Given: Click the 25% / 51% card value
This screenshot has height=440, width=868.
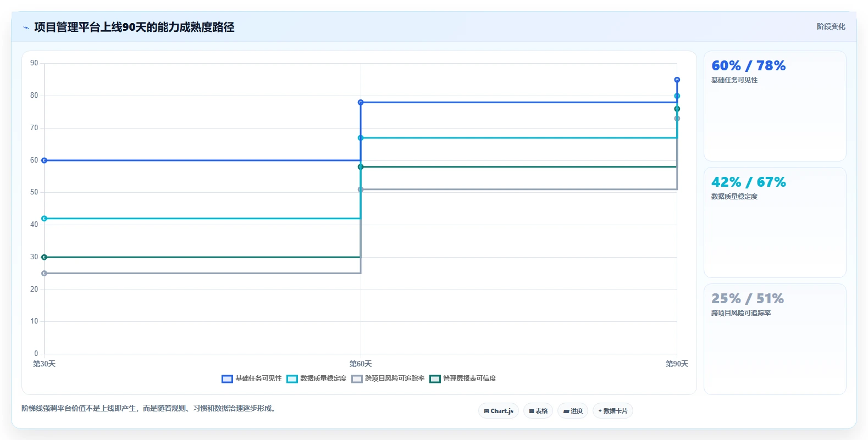Looking at the screenshot, I should pos(748,299).
